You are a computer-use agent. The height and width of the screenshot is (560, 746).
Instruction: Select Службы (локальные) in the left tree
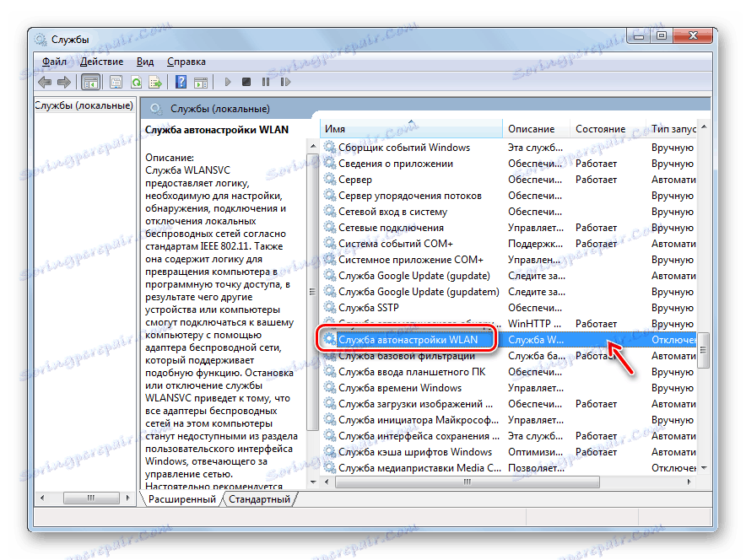coord(84,105)
